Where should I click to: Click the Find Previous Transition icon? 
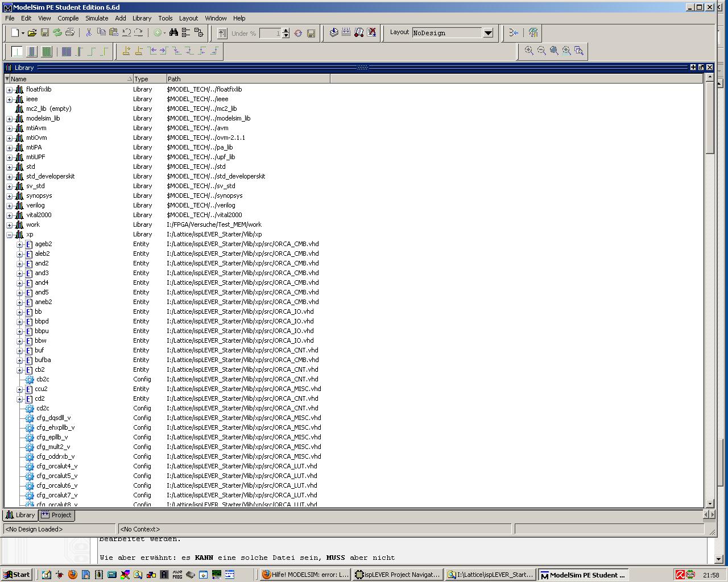tap(152, 51)
